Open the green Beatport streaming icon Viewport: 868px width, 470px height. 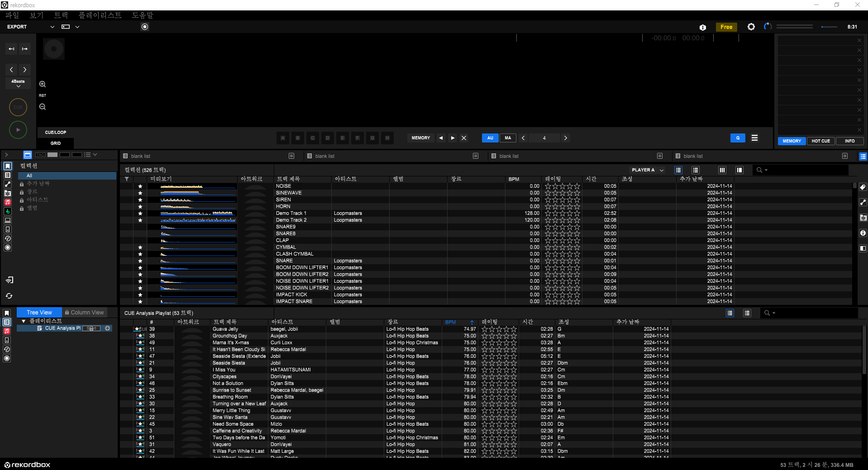(x=8, y=211)
